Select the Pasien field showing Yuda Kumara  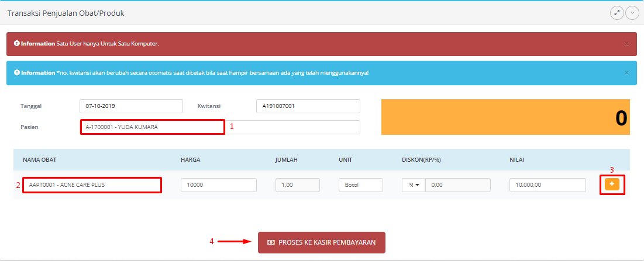pyautogui.click(x=152, y=127)
